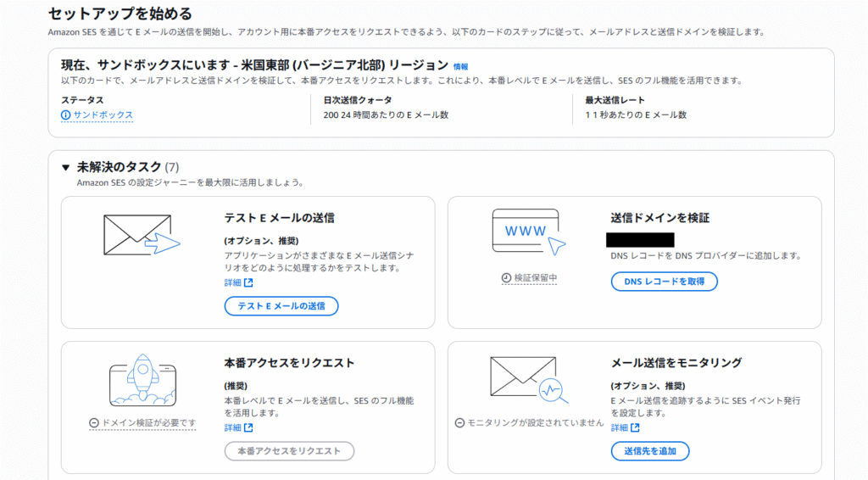Open 詳細 link in テスト E メール card
The width and height of the screenshot is (868, 480).
click(x=232, y=282)
